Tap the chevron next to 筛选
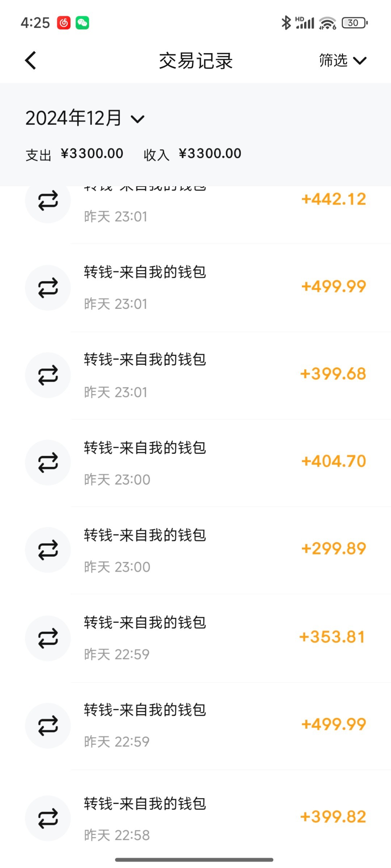The image size is (391, 868). click(360, 60)
